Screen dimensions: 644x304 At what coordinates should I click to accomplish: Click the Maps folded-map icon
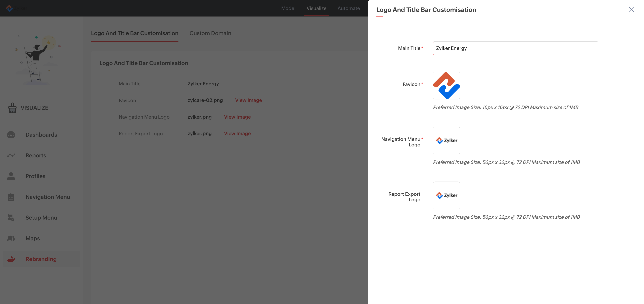(x=11, y=238)
